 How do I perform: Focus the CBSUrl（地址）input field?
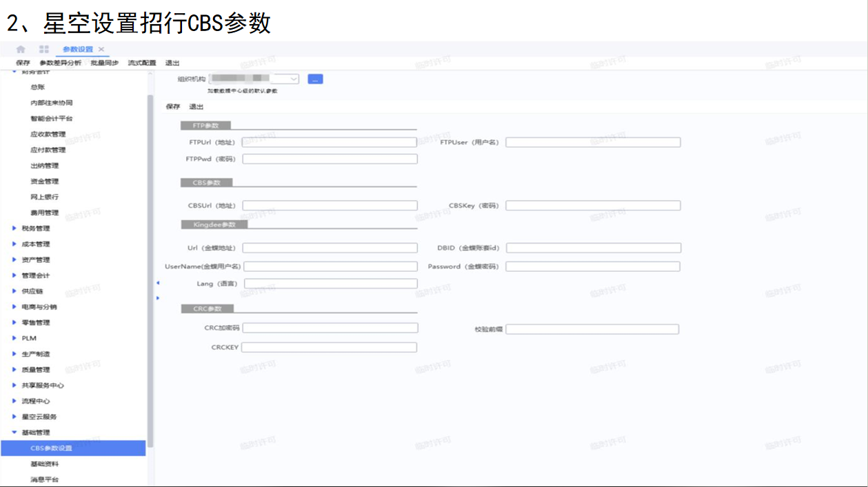coord(330,206)
